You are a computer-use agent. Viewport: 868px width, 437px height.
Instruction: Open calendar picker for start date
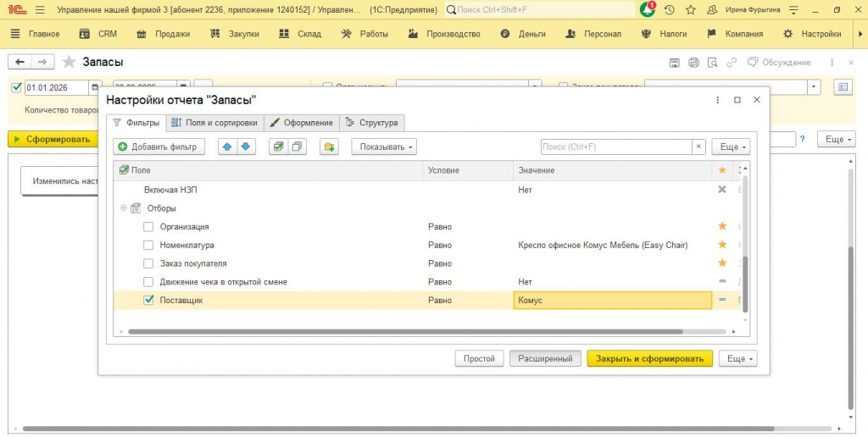pos(95,87)
